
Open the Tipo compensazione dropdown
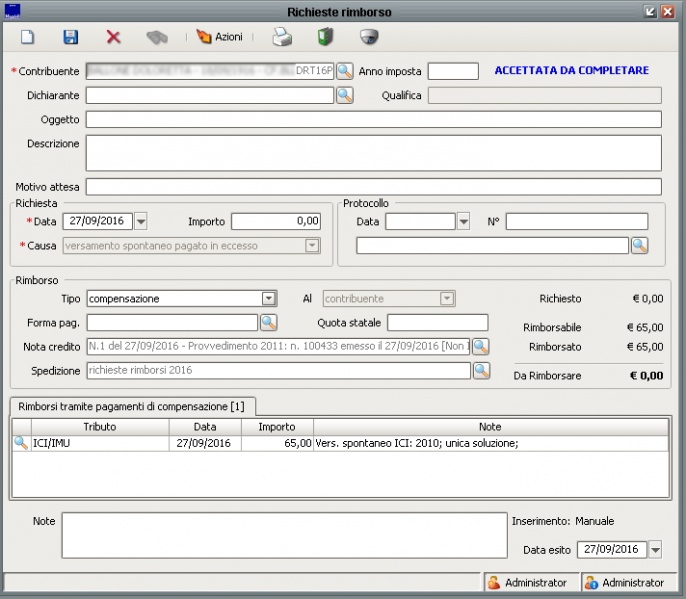[268, 298]
